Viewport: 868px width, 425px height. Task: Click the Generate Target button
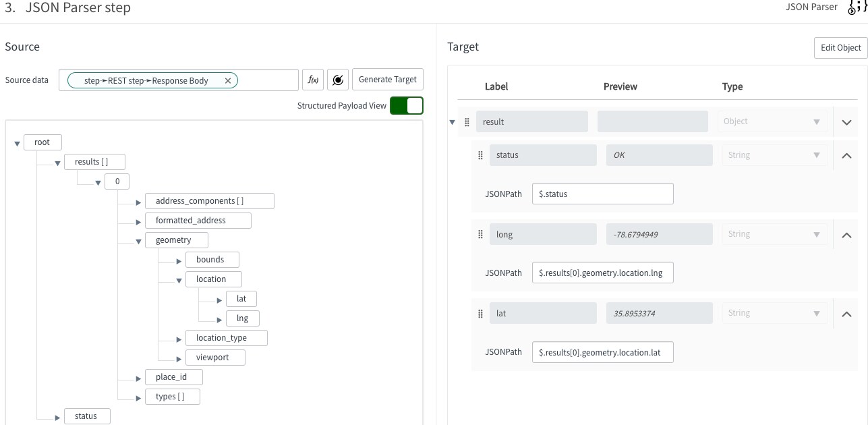[x=388, y=80]
